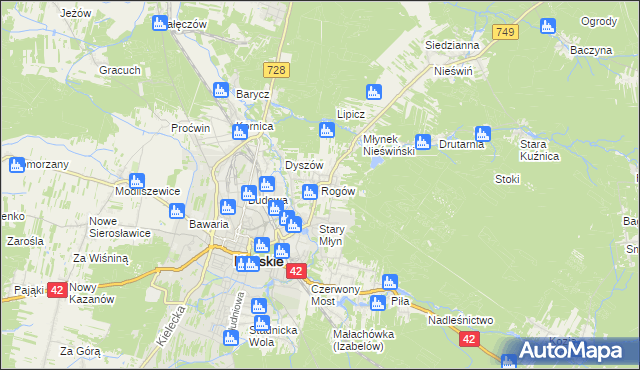This screenshot has width=640, height=370.
Task: Click the Drutarnia place label
Action: coord(461,144)
